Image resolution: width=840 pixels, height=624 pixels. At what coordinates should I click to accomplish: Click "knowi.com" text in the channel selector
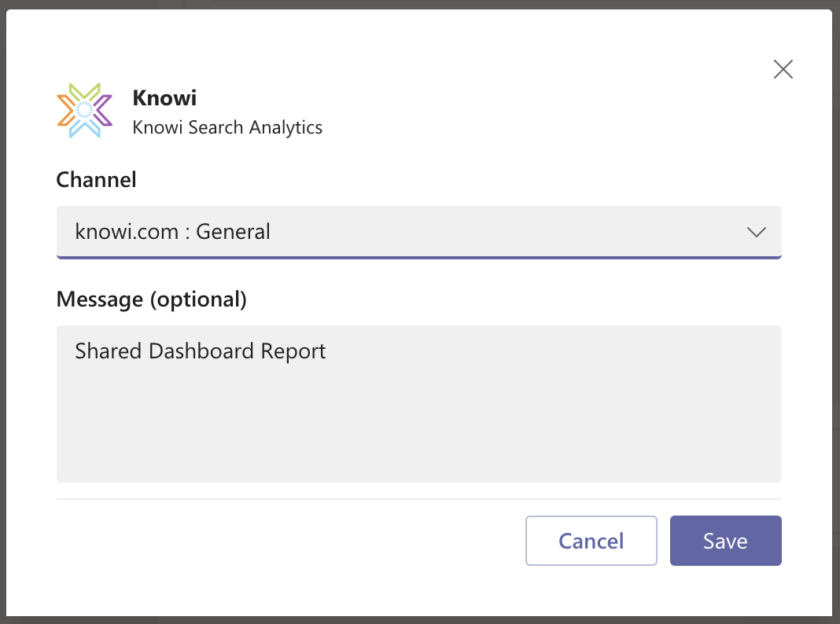tap(126, 232)
